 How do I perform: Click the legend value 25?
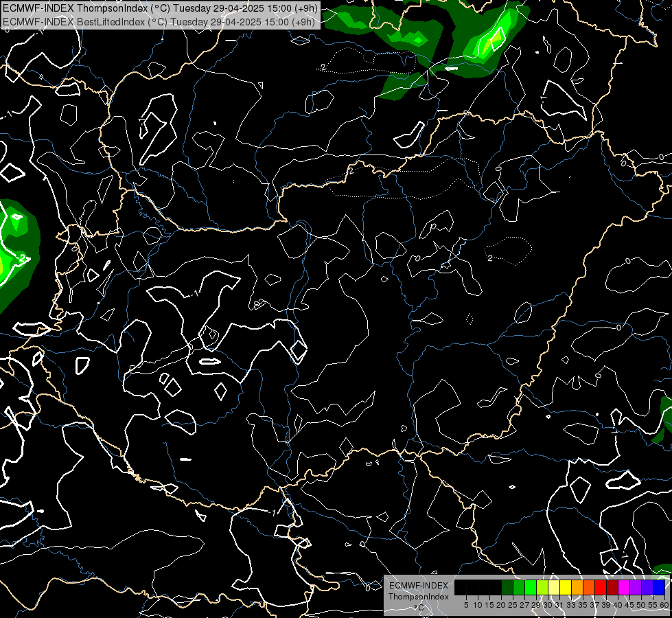coord(513,605)
